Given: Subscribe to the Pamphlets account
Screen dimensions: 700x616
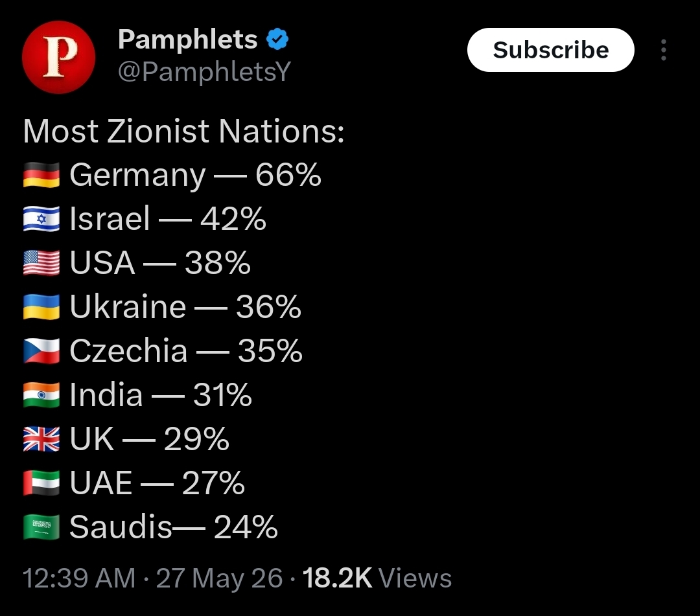Looking at the screenshot, I should click(x=550, y=50).
